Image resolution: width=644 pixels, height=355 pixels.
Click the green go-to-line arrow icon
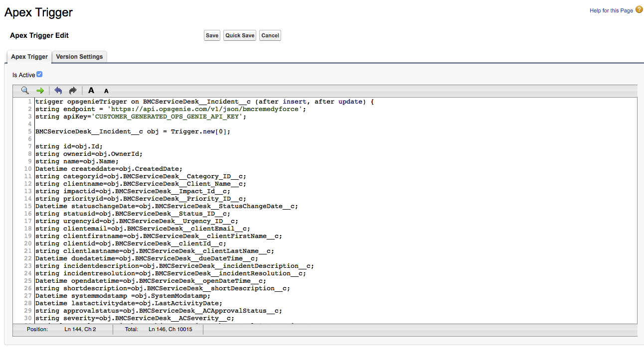(x=40, y=91)
